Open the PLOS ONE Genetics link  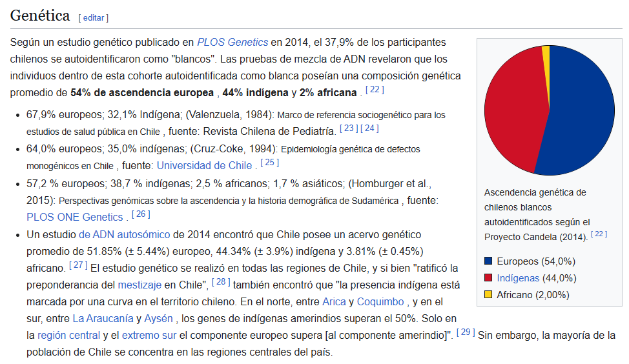point(75,217)
